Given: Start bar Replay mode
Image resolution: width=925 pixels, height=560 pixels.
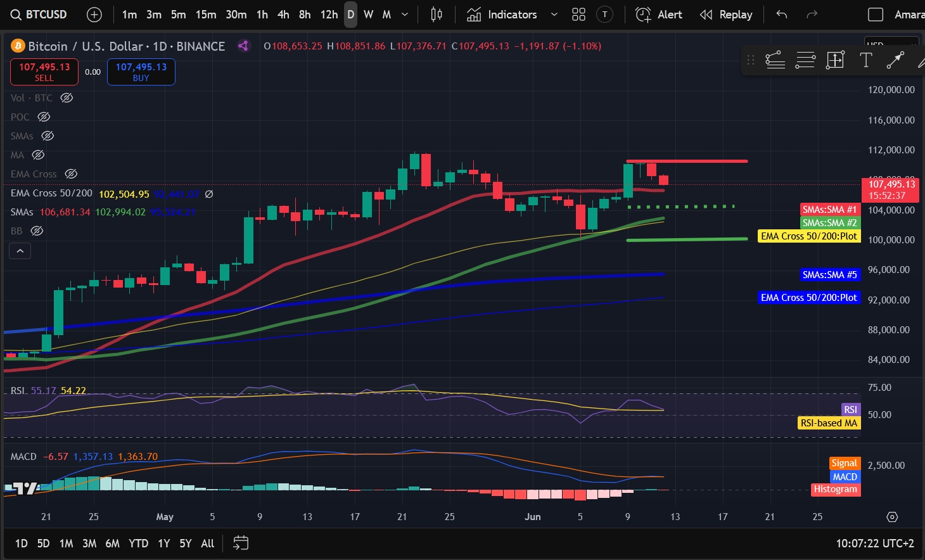Looking at the screenshot, I should [x=726, y=15].
